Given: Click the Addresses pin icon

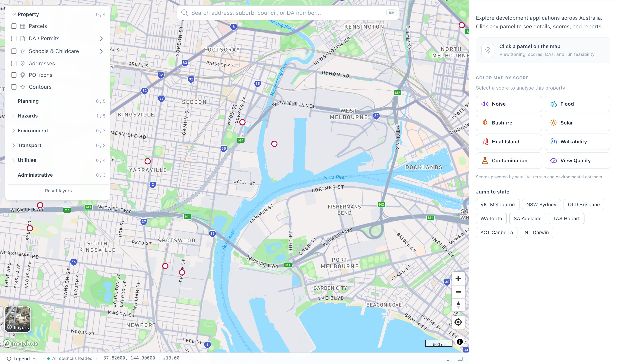Looking at the screenshot, I should click(x=23, y=63).
